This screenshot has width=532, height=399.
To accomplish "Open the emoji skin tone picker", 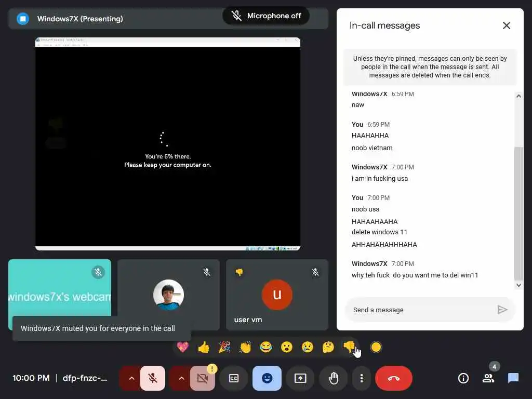I will point(376,347).
